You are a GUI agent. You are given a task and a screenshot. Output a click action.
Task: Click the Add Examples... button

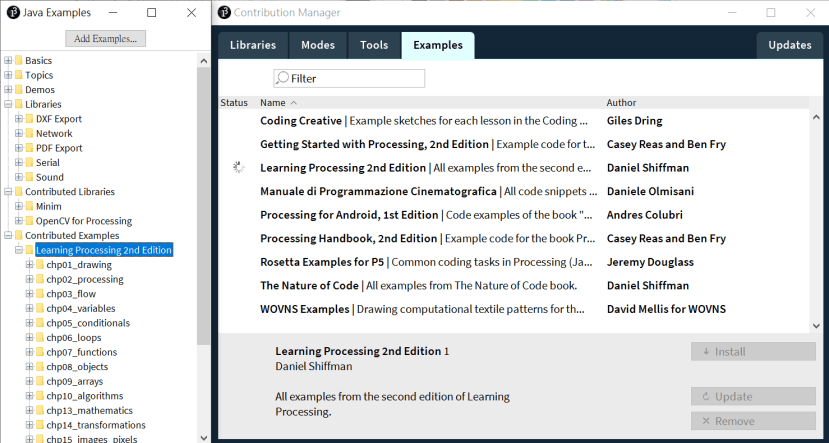[105, 39]
